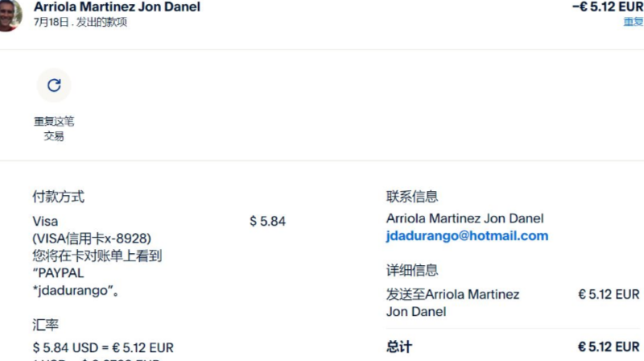Viewport: 644px width, 361px height.
Task: Click the 重复这笔交易 label under the icon
Action: click(54, 129)
